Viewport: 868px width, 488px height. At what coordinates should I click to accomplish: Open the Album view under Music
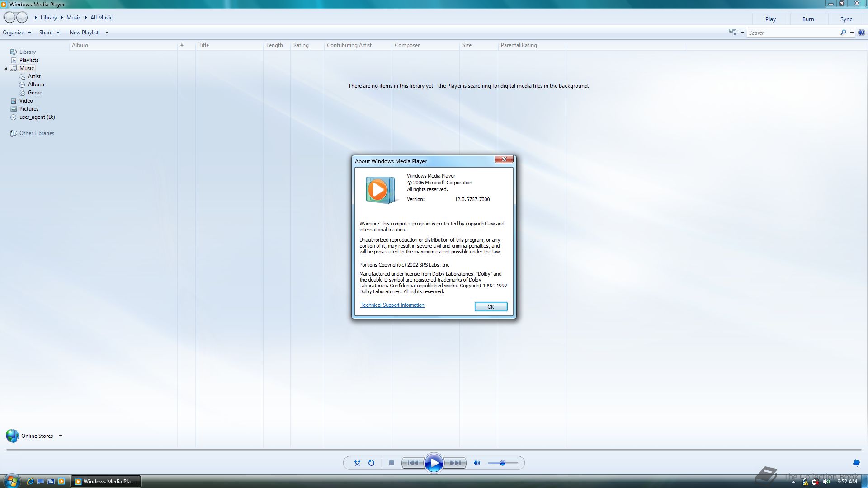tap(32, 84)
